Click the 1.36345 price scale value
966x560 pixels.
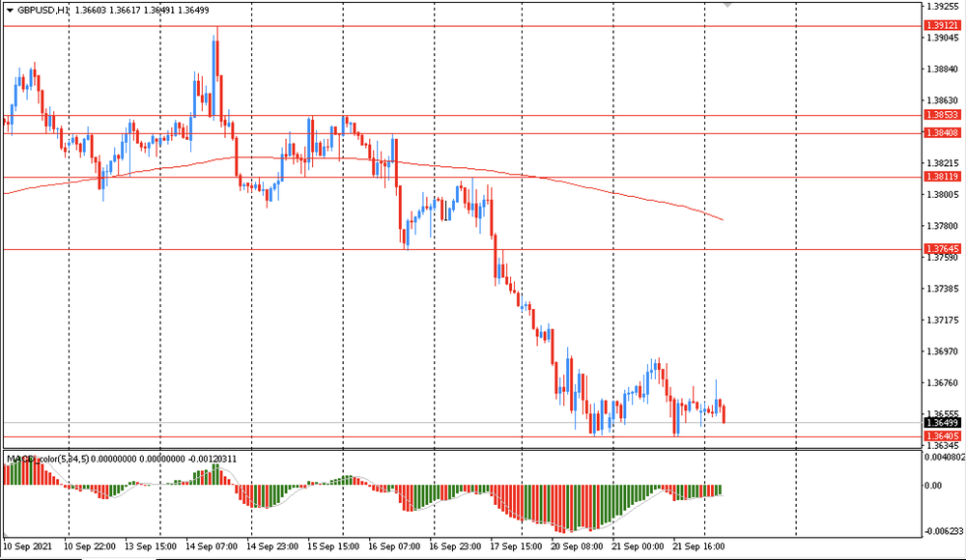click(943, 445)
